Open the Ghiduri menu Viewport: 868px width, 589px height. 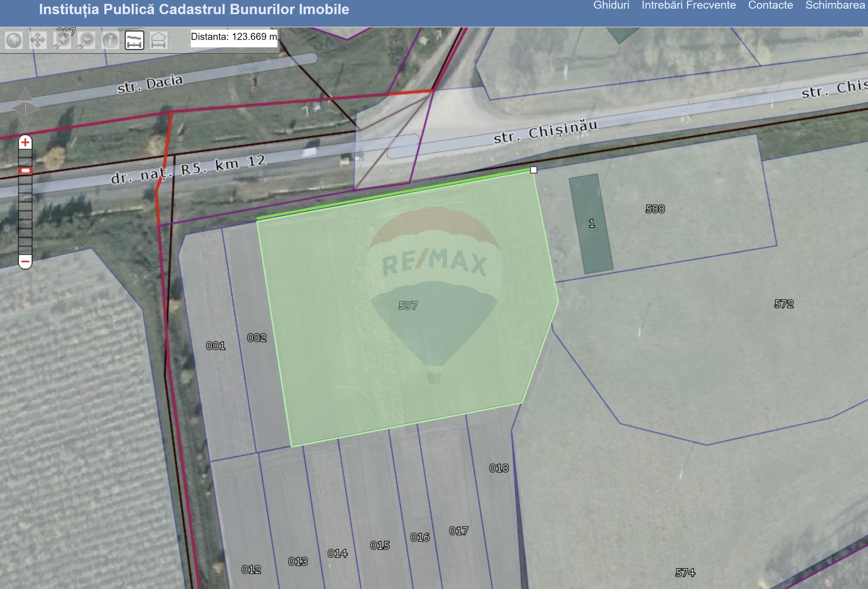611,5
